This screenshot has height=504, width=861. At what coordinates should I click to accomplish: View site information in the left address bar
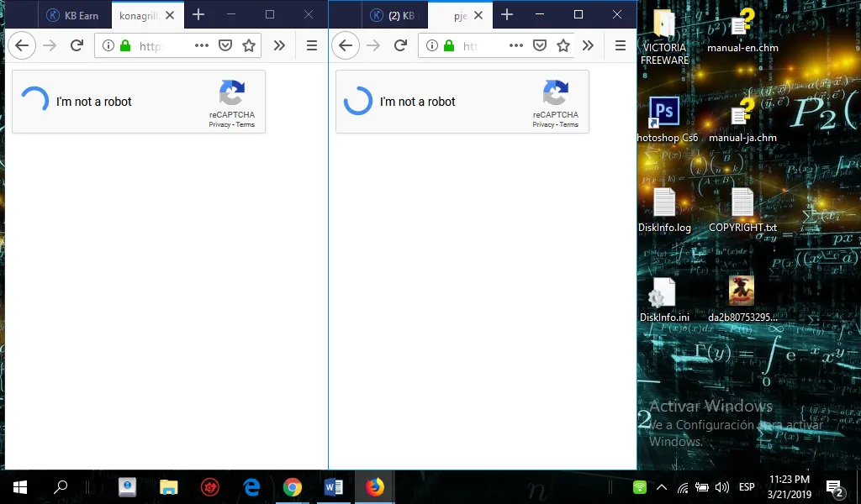point(108,45)
